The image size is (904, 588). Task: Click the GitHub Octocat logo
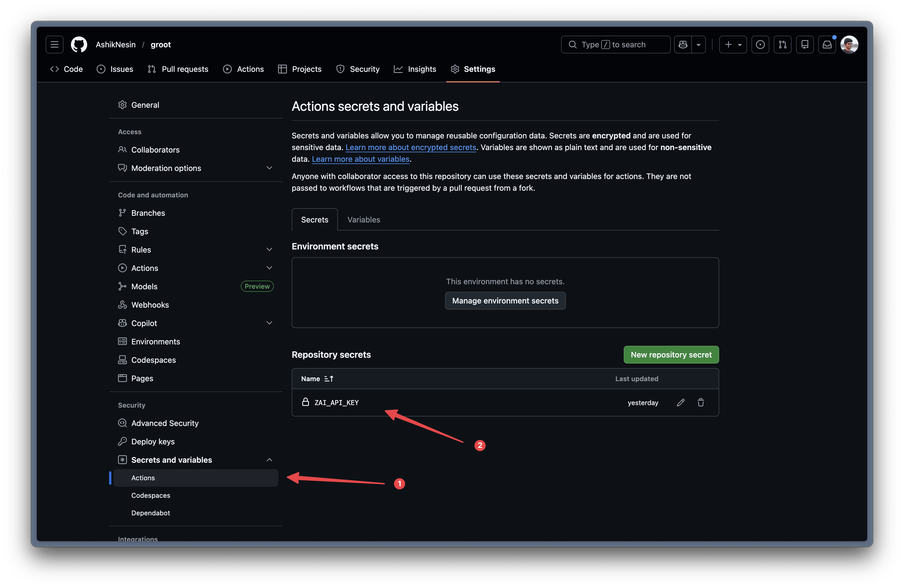[79, 45]
